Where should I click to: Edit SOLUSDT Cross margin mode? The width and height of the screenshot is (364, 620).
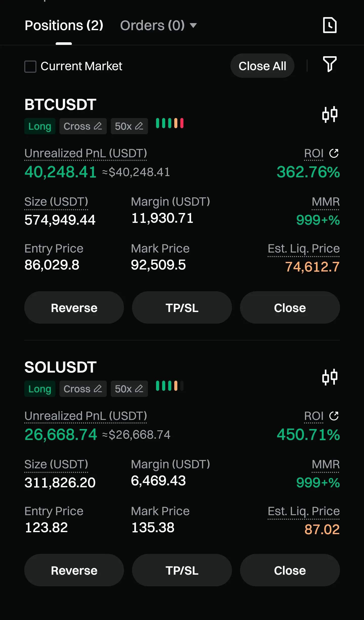click(83, 389)
